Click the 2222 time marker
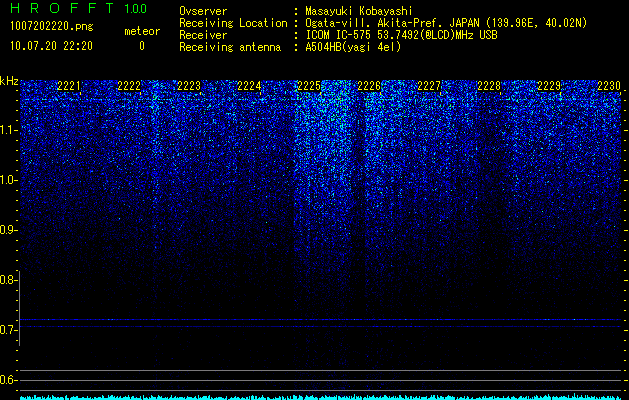 point(129,86)
